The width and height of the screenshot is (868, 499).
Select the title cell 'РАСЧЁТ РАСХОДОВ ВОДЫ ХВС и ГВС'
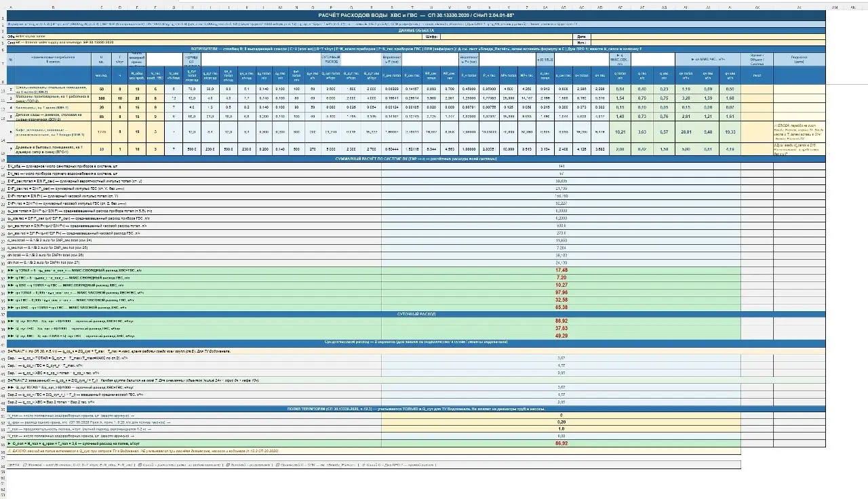tap(416, 15)
